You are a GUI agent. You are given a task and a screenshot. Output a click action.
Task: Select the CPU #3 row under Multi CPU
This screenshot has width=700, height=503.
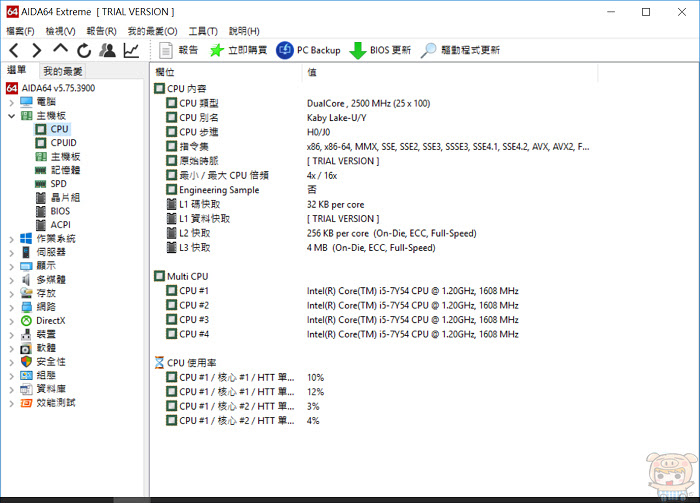point(374,320)
